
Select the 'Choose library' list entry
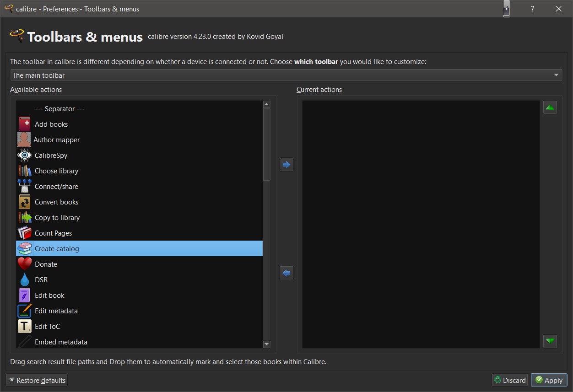point(139,171)
